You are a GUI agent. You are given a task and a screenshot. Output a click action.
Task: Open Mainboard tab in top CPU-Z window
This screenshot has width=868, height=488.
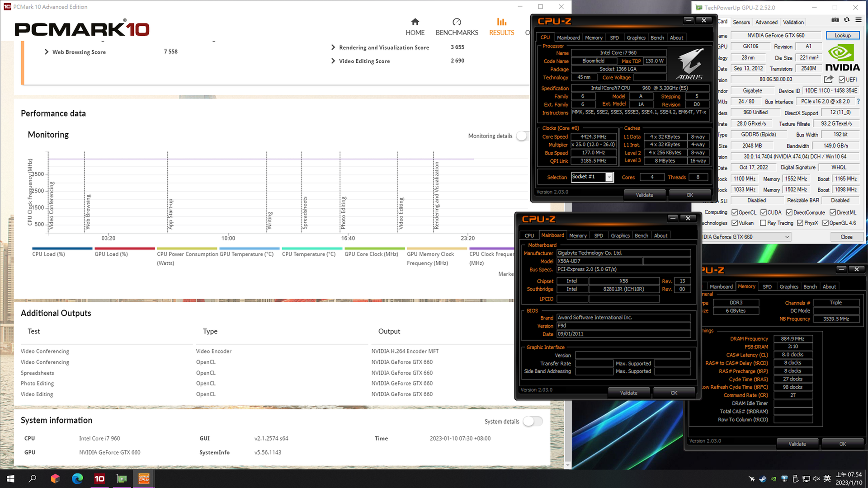[568, 38]
